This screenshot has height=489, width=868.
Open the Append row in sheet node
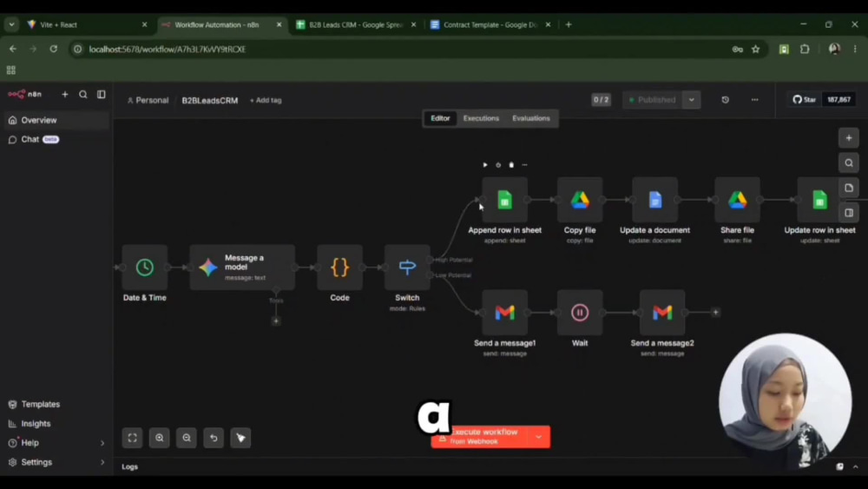[505, 200]
